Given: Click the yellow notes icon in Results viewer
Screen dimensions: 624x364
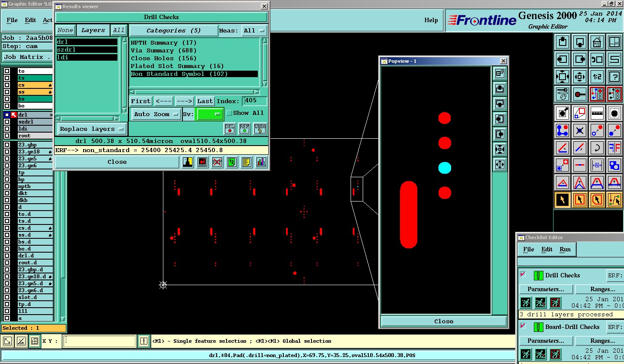Looking at the screenshot, I should pos(246,162).
